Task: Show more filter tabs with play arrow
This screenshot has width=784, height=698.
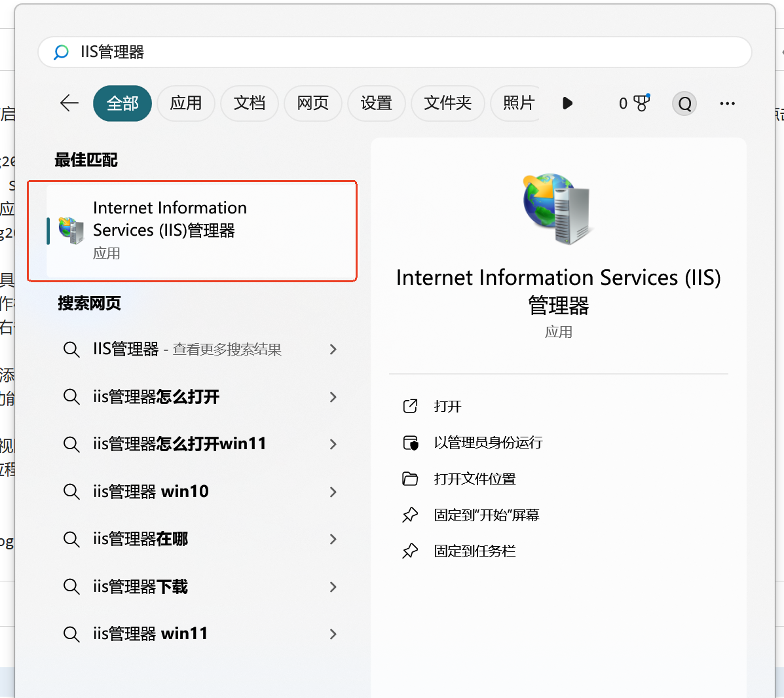Action: 567,103
